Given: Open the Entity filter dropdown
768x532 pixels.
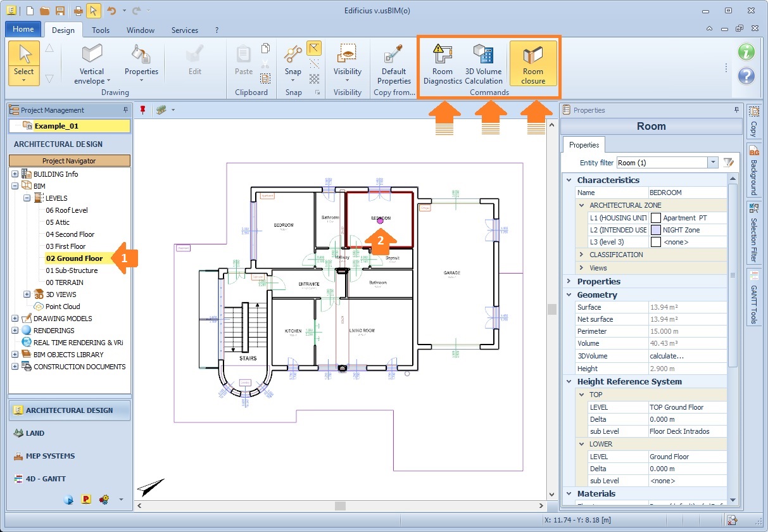Looking at the screenshot, I should [713, 163].
